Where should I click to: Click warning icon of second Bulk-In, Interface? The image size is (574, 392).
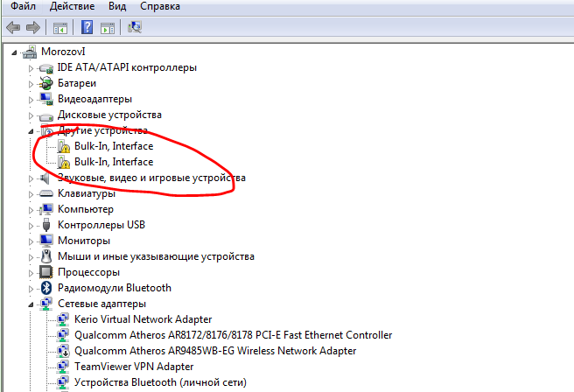63,162
